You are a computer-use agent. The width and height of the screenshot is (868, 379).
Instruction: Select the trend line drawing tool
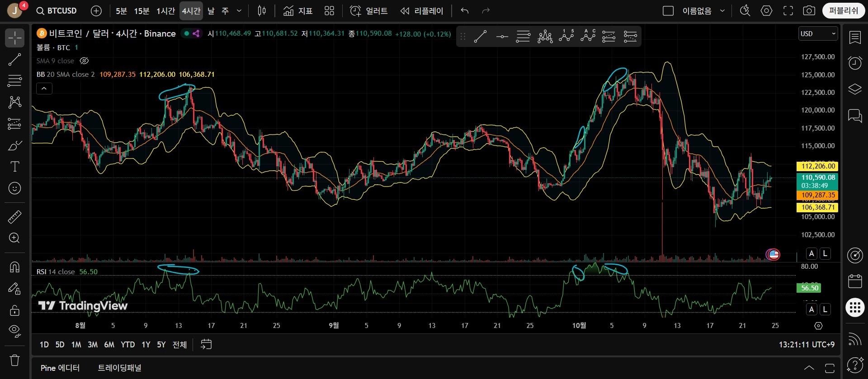[x=14, y=60]
